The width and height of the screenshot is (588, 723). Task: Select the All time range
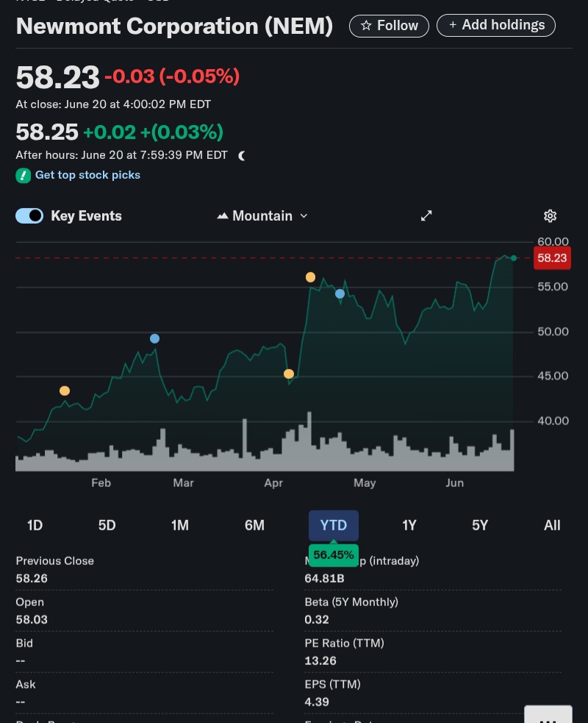click(x=552, y=525)
